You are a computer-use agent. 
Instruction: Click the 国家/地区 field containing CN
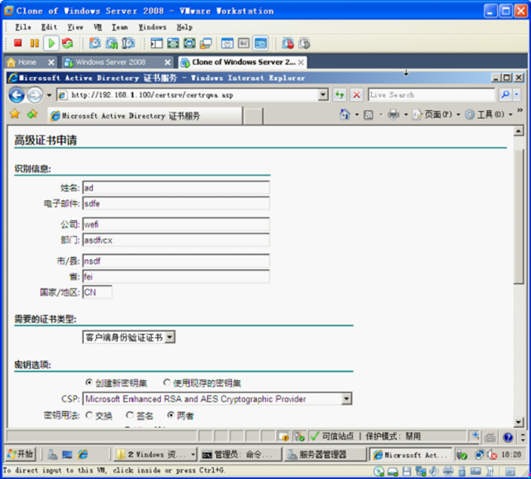click(98, 292)
